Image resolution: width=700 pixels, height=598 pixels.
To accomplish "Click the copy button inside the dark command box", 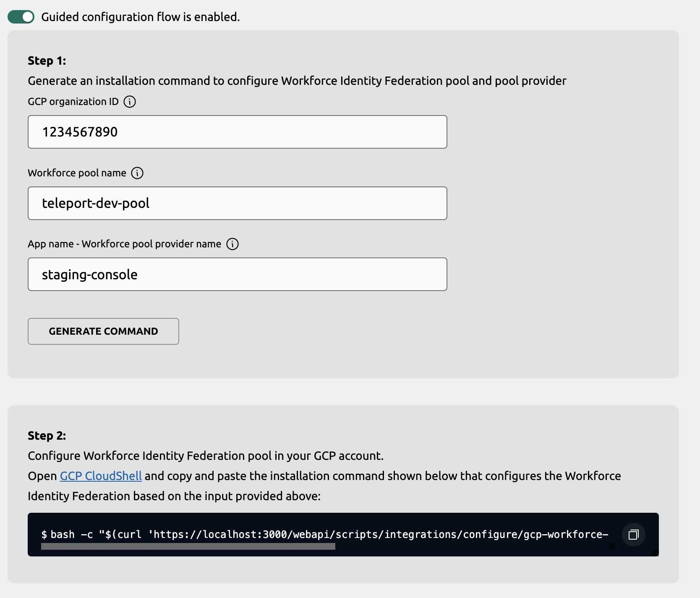I will click(x=633, y=535).
